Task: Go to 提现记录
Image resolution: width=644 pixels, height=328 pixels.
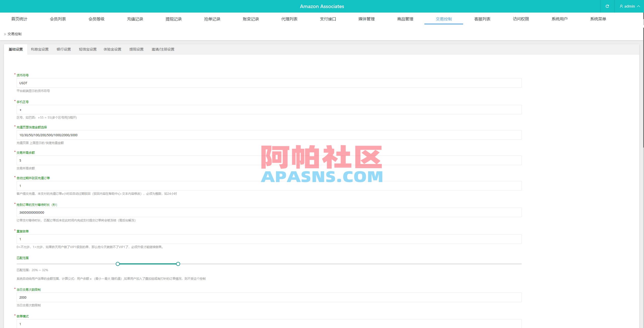Action: click(x=173, y=19)
